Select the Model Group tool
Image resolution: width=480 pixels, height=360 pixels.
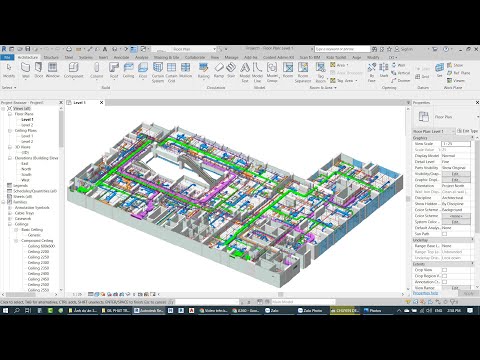point(272,72)
